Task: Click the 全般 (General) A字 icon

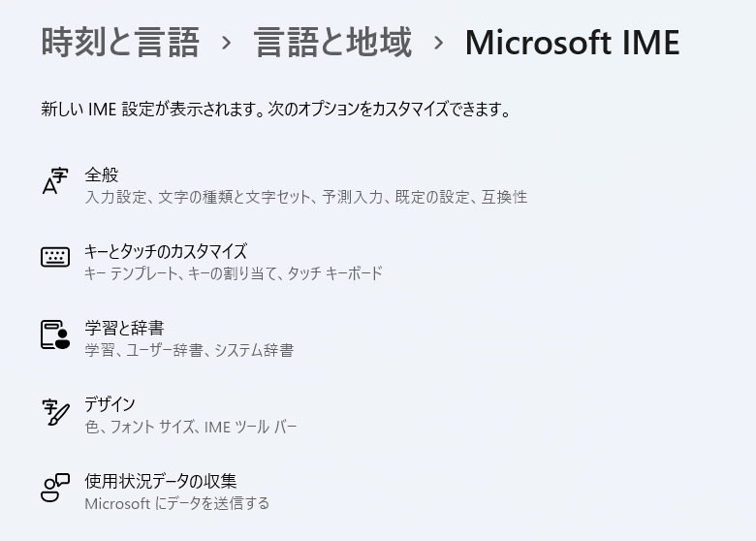Action: [55, 180]
